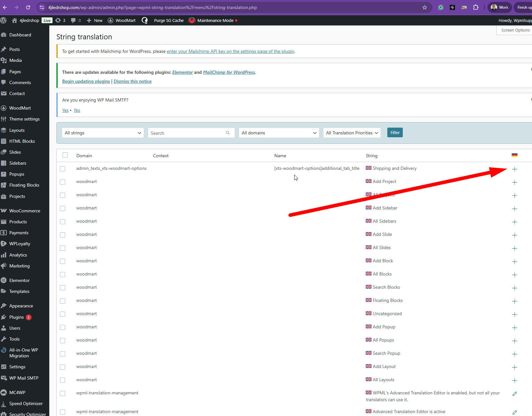Click the German flag column header
Image resolution: width=532 pixels, height=416 pixels.
click(514, 155)
